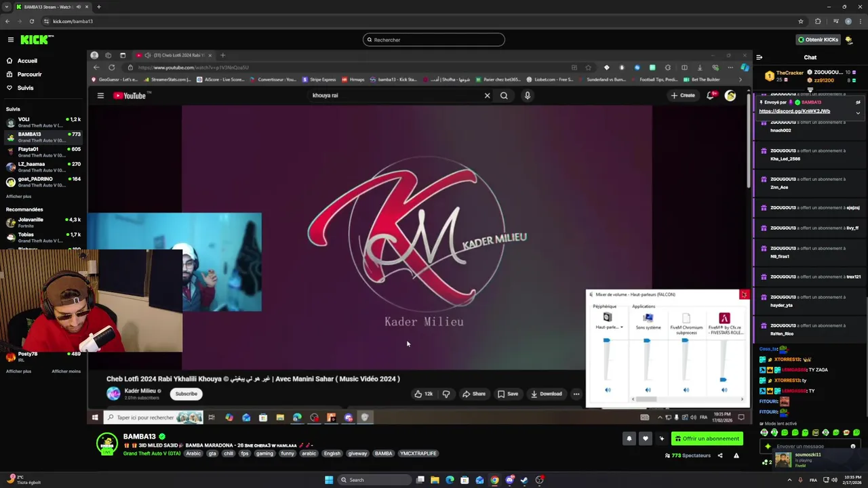Open the chat emoji picker
Viewport: 868px width, 488px height.
point(853,447)
